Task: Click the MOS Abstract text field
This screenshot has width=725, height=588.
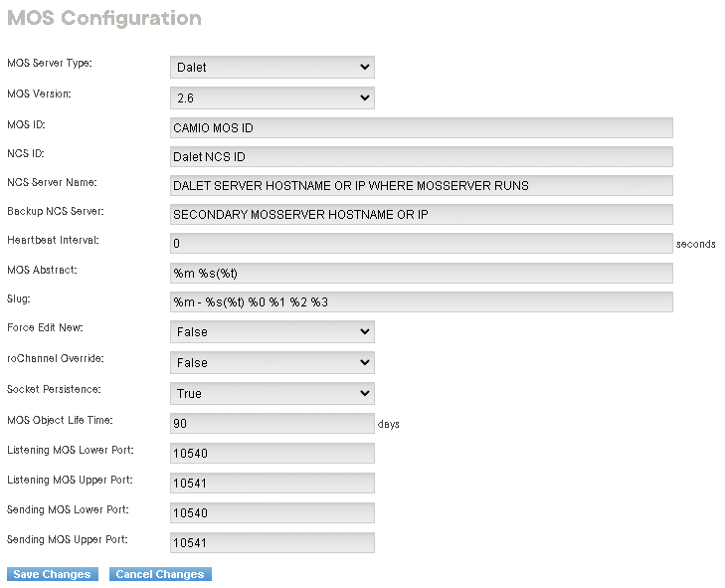Action: pyautogui.click(x=422, y=273)
